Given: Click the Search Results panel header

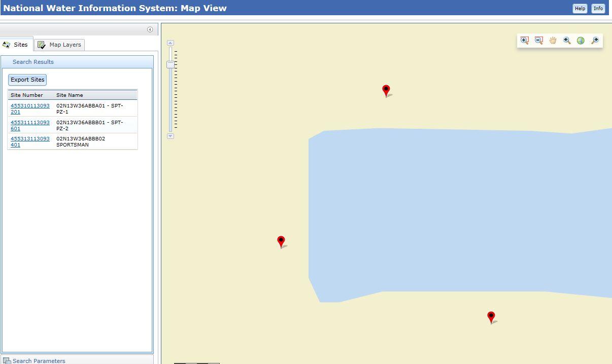Looking at the screenshot, I should click(77, 62).
